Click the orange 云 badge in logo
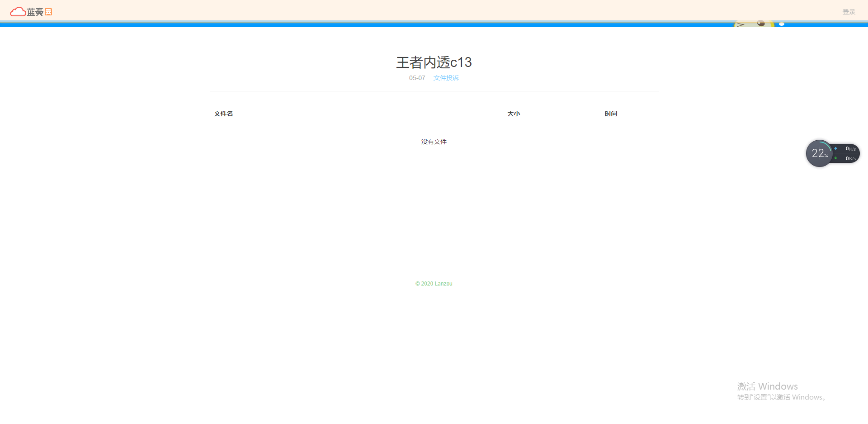The height and width of the screenshot is (424, 868). [x=48, y=12]
